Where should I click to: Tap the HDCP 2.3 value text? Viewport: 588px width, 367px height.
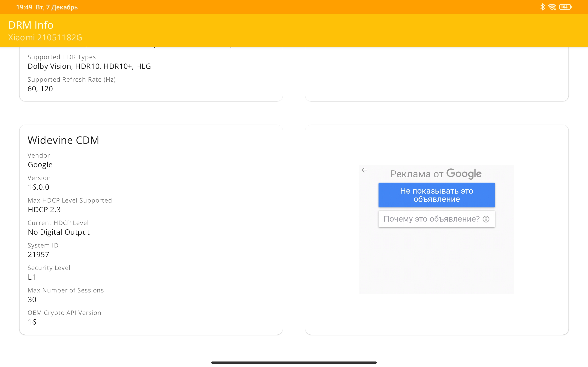coord(44,210)
